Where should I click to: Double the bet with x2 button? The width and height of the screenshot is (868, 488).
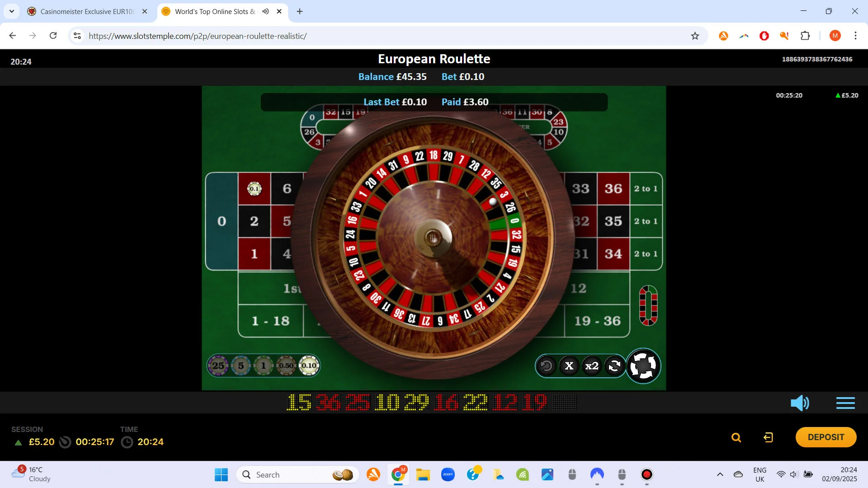592,366
